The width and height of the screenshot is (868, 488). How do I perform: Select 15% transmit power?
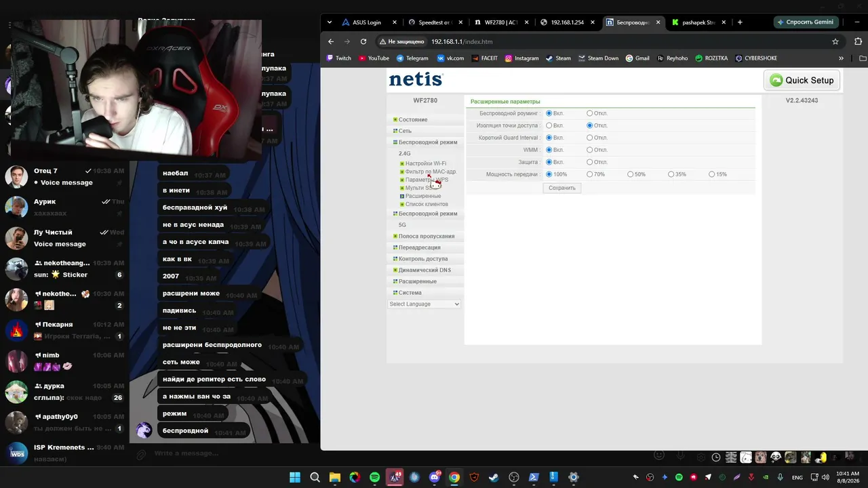[712, 174]
